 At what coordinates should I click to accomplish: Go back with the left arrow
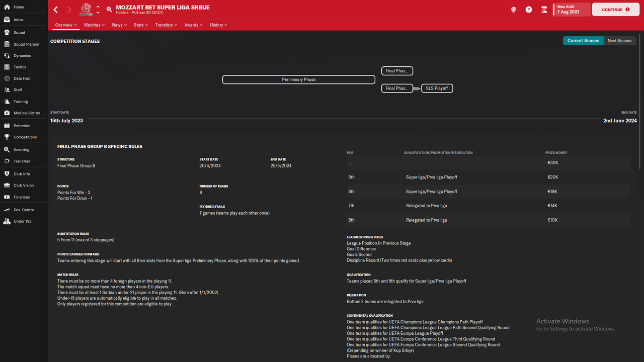click(56, 10)
